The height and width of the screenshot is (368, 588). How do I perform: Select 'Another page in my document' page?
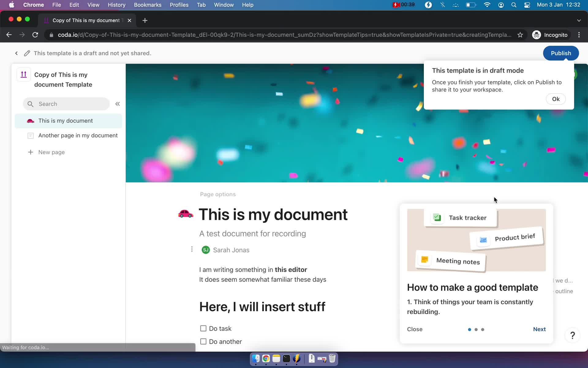click(77, 135)
